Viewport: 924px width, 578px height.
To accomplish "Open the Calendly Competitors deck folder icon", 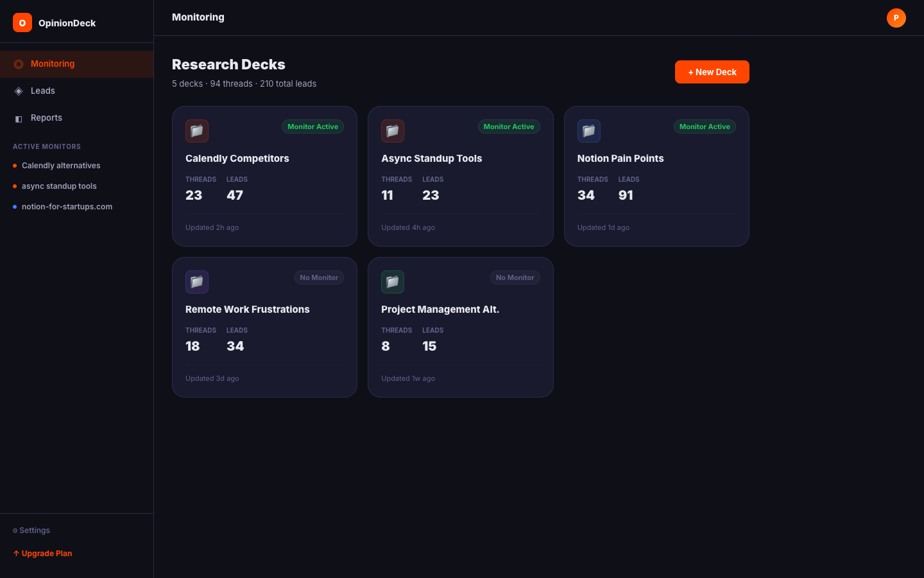I will click(x=197, y=131).
